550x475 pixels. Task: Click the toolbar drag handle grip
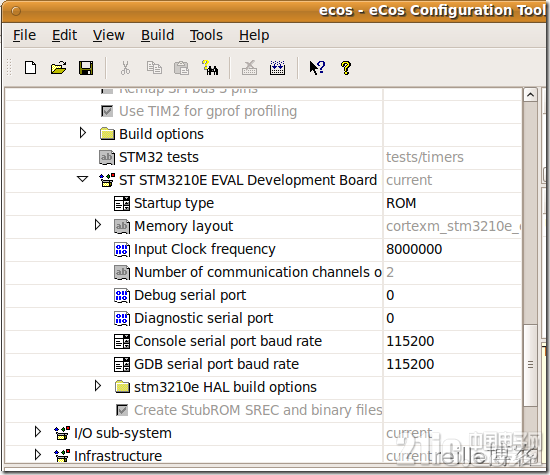9,67
